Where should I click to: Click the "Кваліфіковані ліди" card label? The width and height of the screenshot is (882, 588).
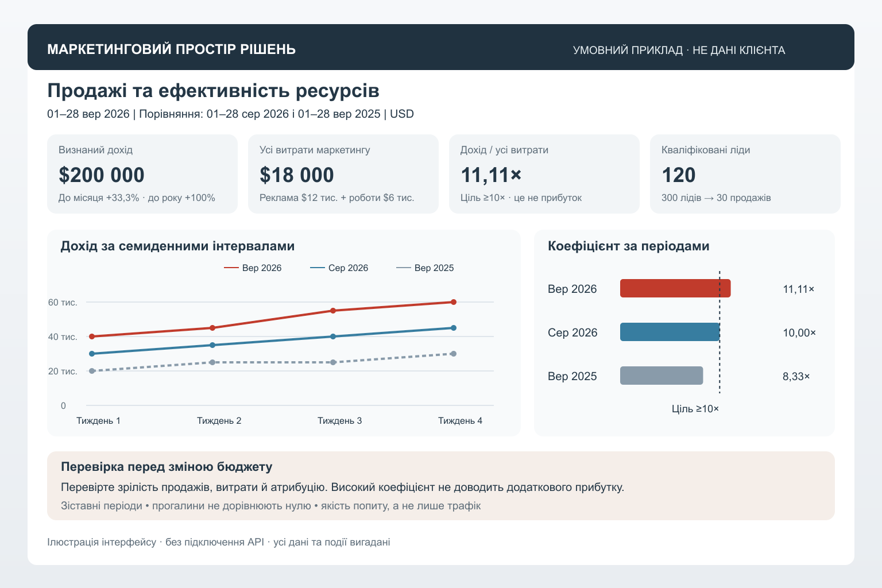[x=706, y=150]
